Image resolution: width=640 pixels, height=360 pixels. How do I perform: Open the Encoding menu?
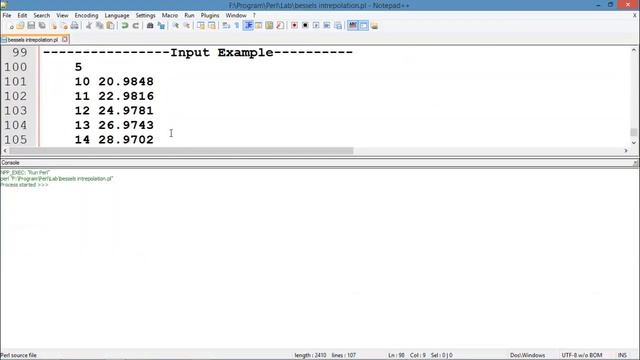tap(86, 15)
